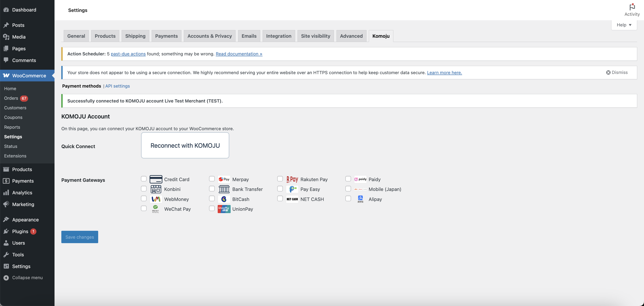
Task: Click the Plugins plug icon in sidebar
Action: [x=6, y=231]
